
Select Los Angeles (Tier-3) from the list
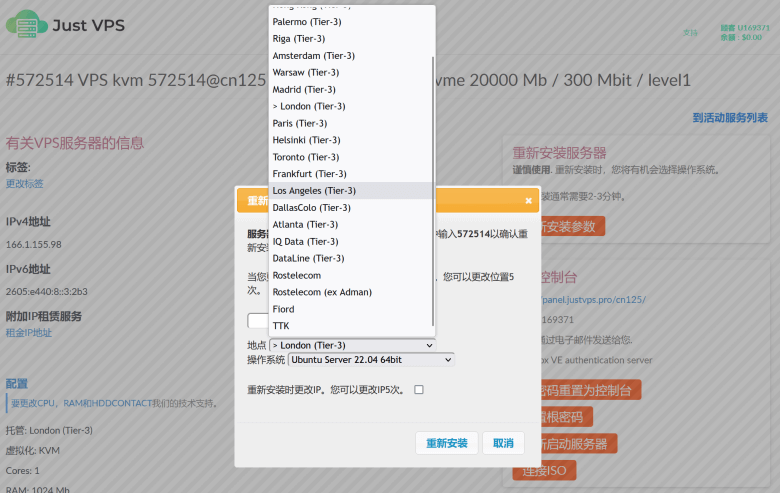(314, 190)
